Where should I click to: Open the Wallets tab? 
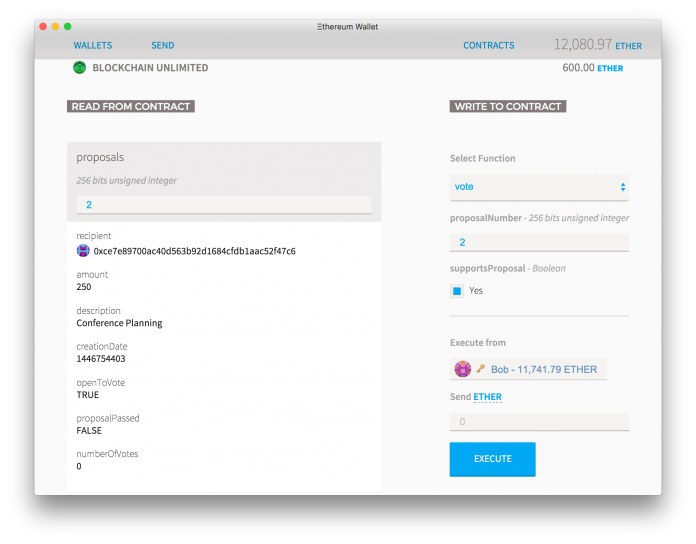[x=93, y=45]
